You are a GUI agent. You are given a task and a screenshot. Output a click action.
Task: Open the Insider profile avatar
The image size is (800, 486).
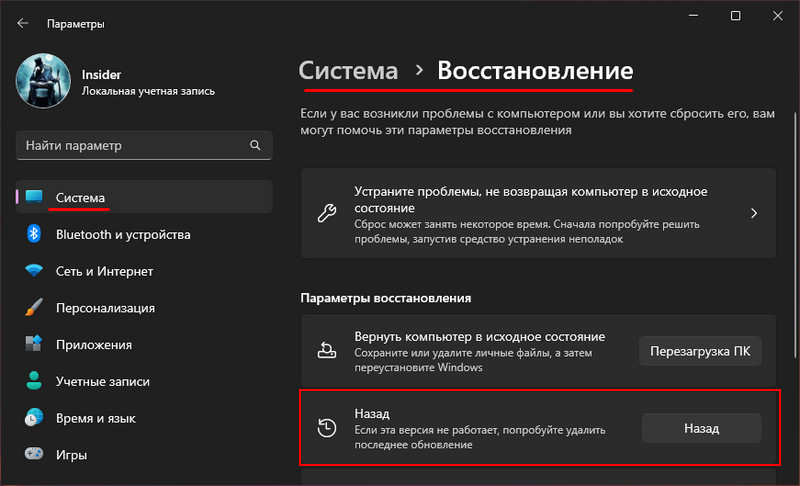43,81
